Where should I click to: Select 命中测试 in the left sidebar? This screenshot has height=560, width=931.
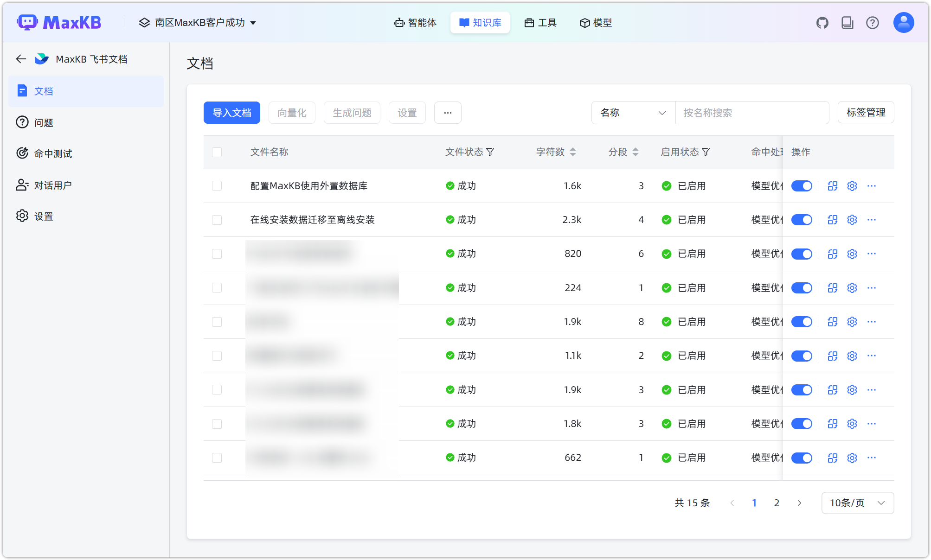pyautogui.click(x=52, y=153)
